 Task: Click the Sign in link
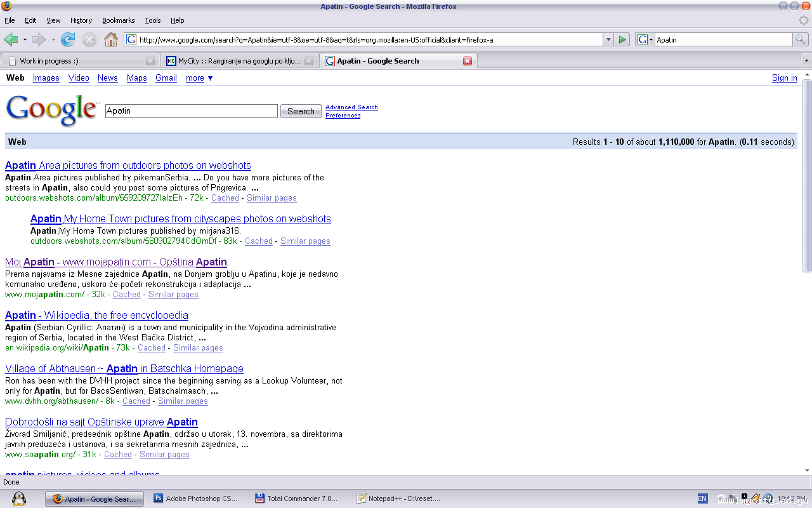point(785,78)
